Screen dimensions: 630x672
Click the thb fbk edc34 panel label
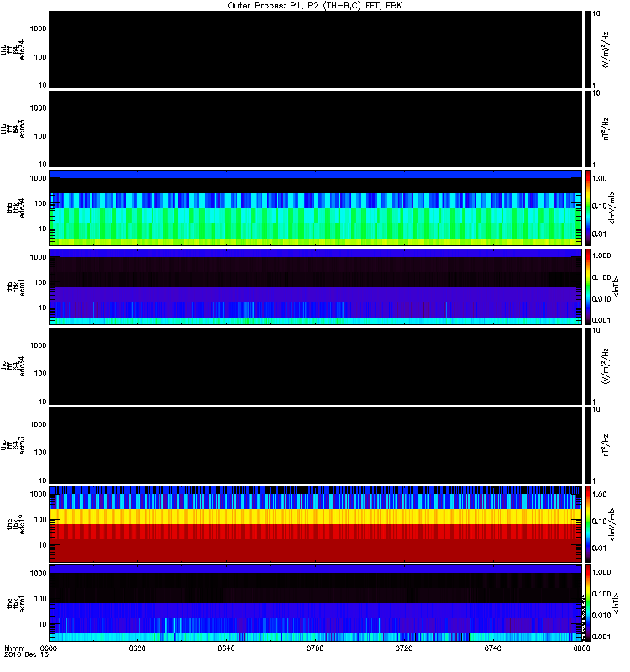16,207
